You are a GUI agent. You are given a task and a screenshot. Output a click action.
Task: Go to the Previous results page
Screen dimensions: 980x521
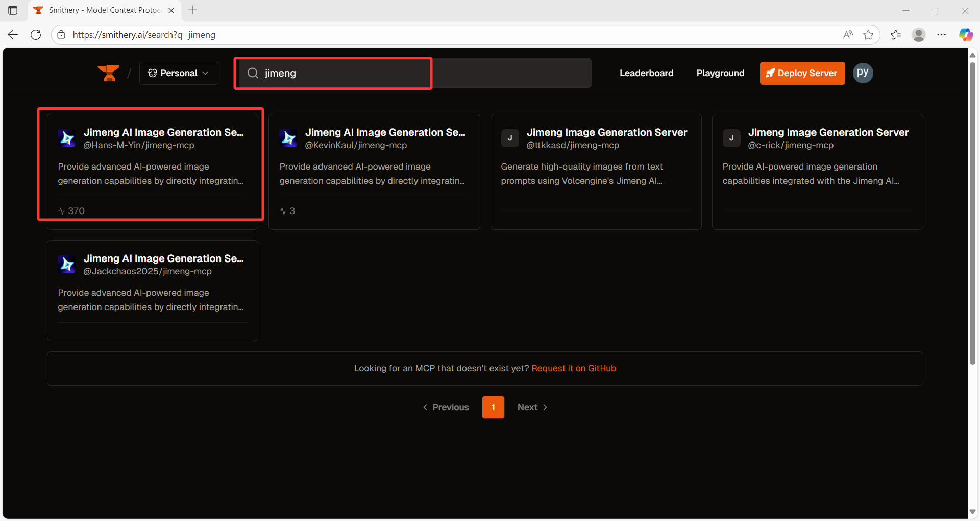coord(446,407)
